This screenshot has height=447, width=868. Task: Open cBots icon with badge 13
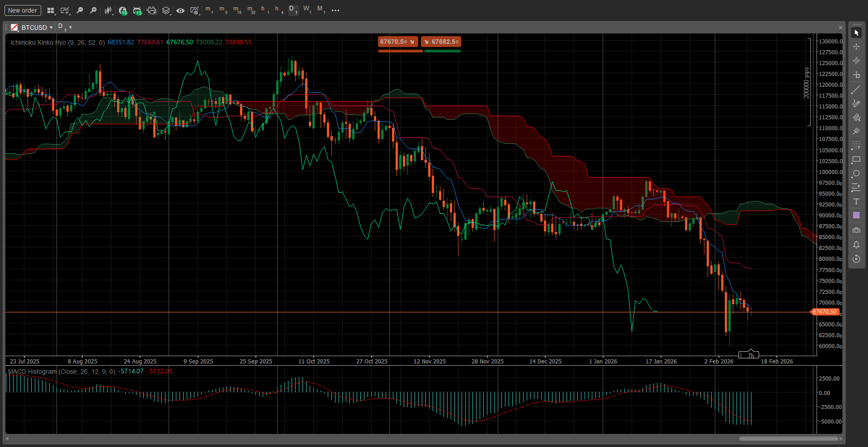click(x=137, y=10)
